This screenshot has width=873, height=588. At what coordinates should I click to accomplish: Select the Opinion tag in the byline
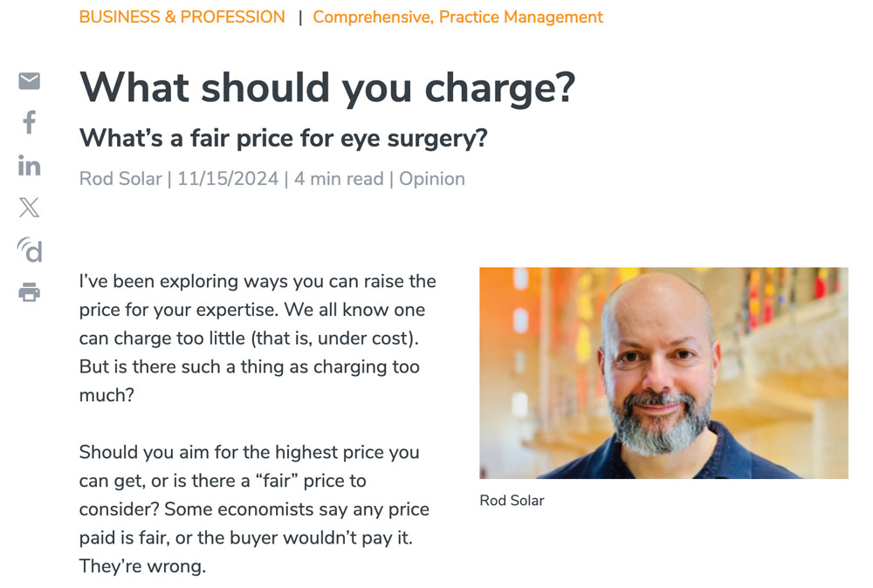[x=432, y=179]
